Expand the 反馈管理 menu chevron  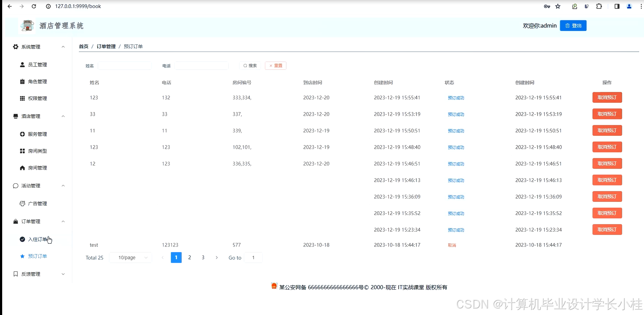[x=63, y=274]
